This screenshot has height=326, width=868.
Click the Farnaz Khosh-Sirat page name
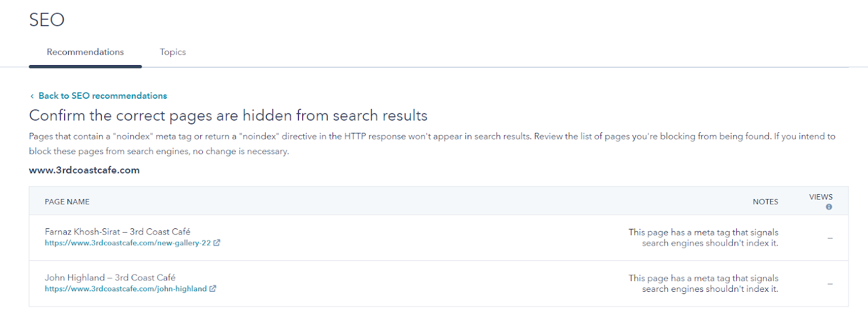[x=117, y=232]
